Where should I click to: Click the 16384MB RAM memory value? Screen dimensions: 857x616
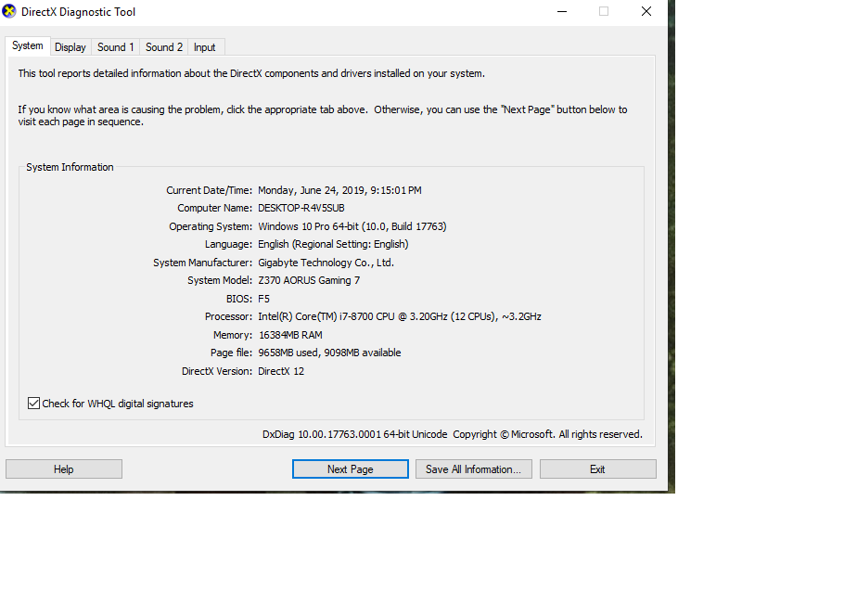click(x=290, y=335)
